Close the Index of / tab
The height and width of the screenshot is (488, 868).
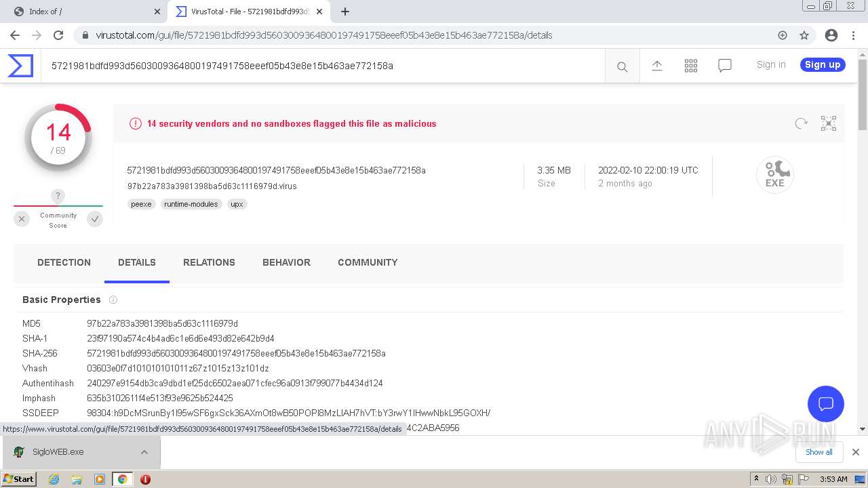click(x=157, y=12)
